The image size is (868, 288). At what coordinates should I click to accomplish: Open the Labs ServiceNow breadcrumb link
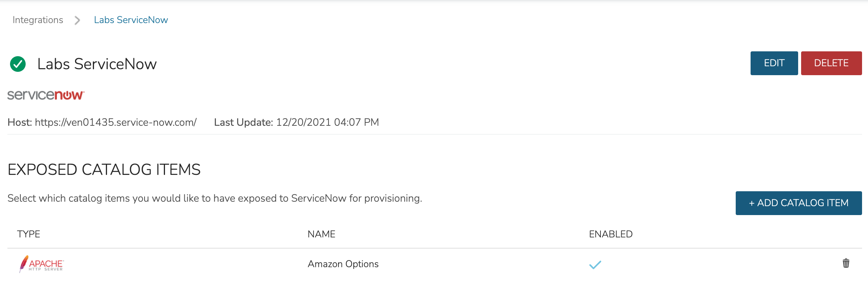tap(131, 20)
